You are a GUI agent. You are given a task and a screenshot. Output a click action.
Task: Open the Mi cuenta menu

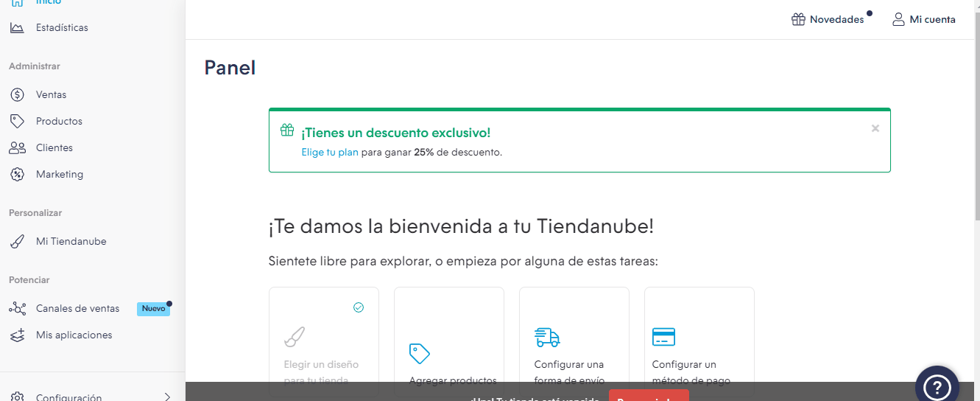pyautogui.click(x=924, y=20)
